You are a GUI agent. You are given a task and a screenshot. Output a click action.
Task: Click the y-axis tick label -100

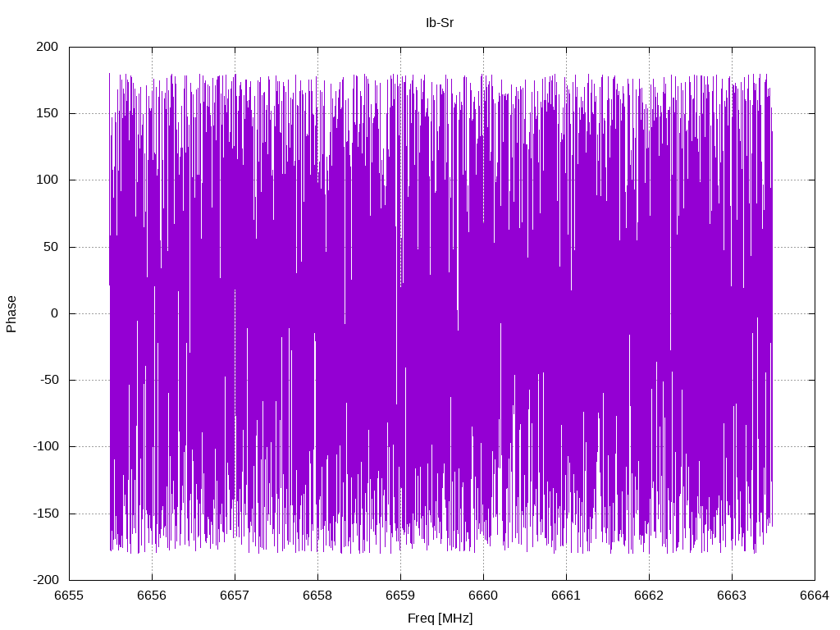(46, 446)
